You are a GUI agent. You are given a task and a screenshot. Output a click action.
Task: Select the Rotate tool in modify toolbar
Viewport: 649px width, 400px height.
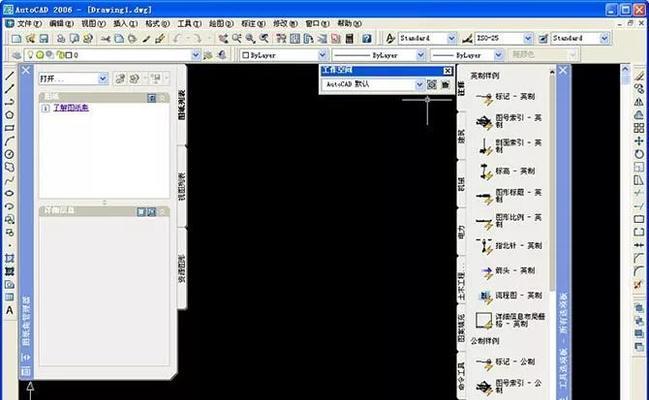pyautogui.click(x=639, y=154)
